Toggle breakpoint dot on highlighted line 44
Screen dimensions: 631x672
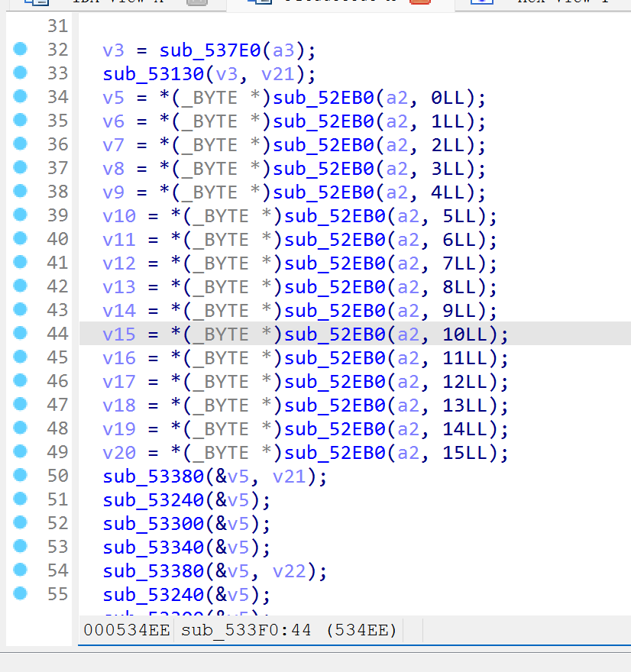(21, 334)
